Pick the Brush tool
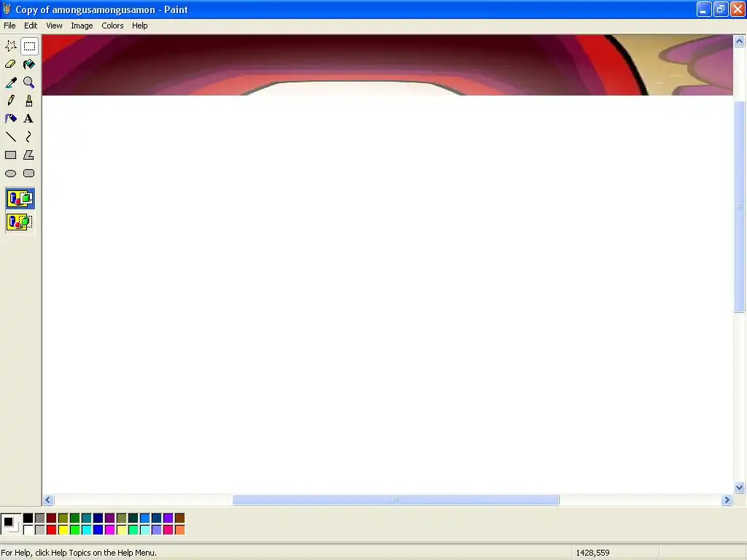This screenshot has height=560, width=747. tap(29, 101)
